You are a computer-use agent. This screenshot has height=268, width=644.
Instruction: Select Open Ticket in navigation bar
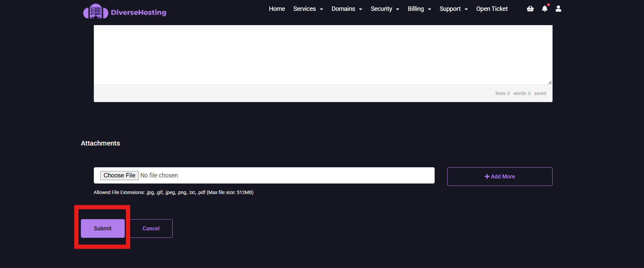pyautogui.click(x=492, y=9)
